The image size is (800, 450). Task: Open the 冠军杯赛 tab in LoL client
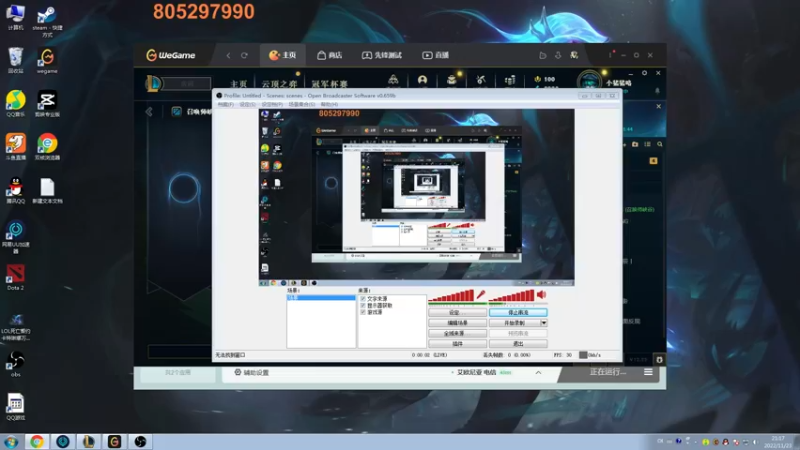[330, 84]
